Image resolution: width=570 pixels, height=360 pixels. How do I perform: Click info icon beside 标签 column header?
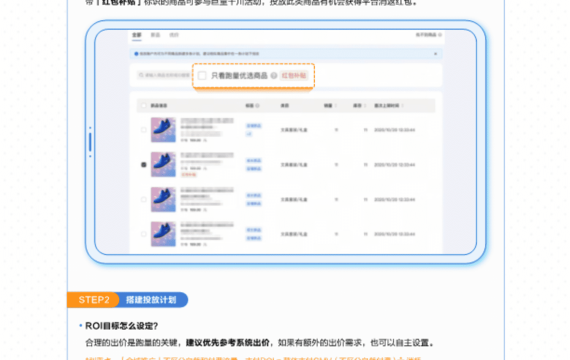point(257,105)
